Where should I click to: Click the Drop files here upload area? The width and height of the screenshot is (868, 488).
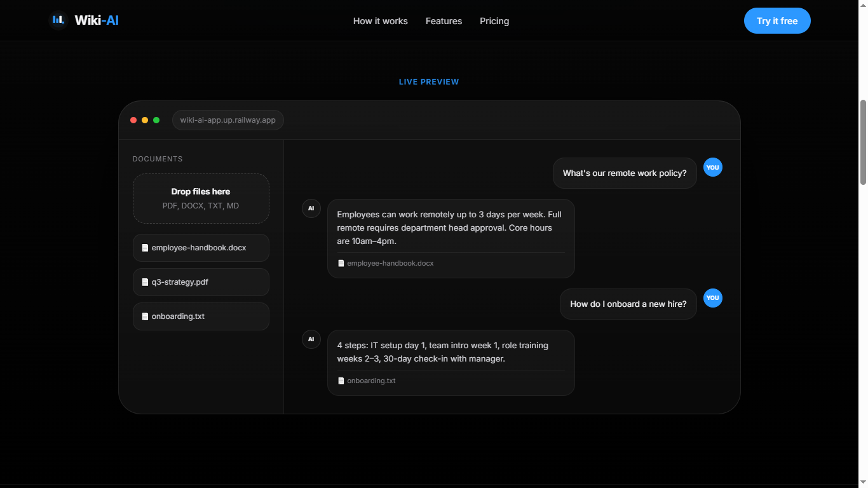pos(201,198)
